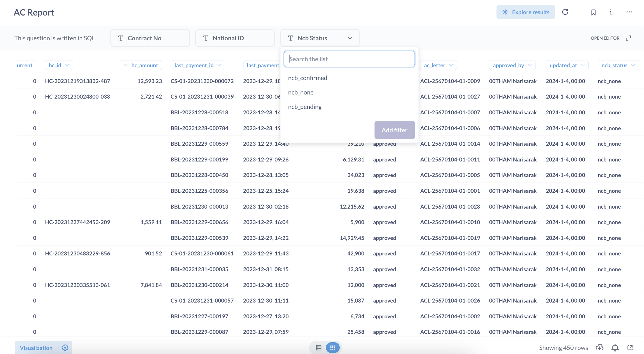
Task: Click the share external link icon
Action: (x=630, y=347)
